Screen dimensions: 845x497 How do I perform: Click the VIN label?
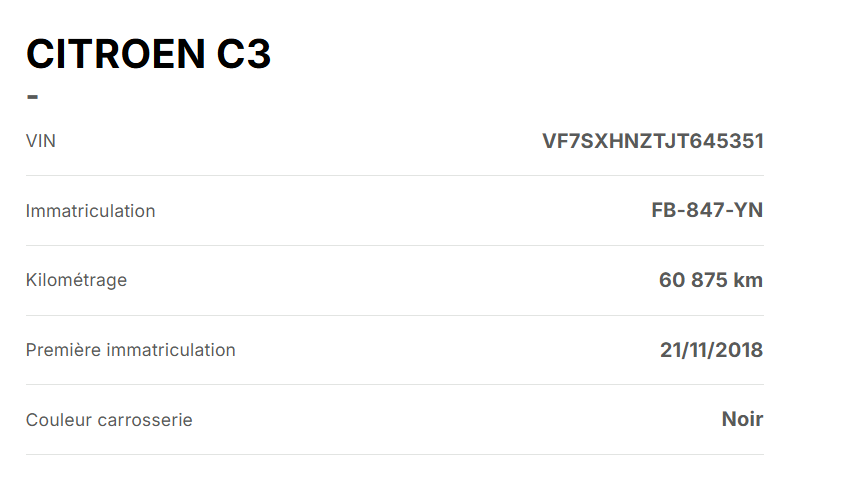tap(41, 141)
